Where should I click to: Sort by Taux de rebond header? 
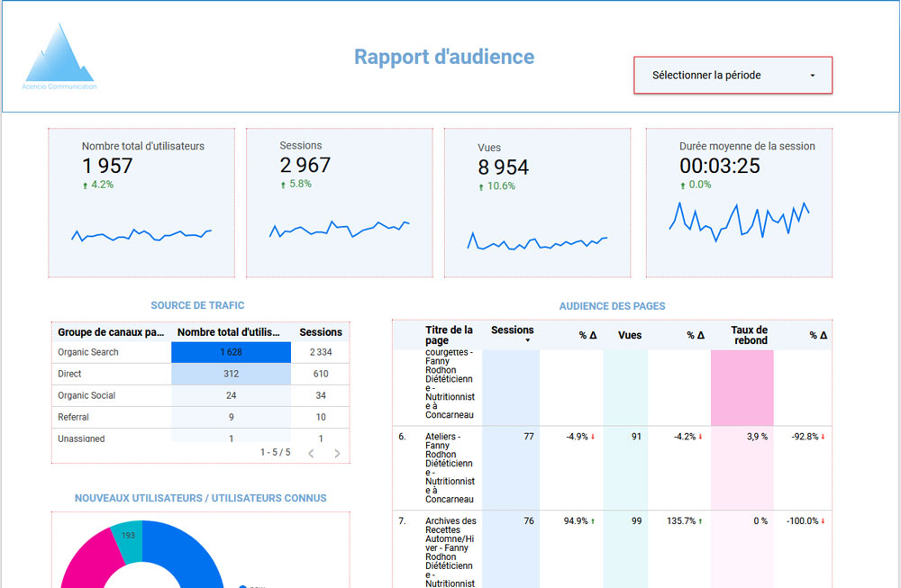(x=750, y=335)
